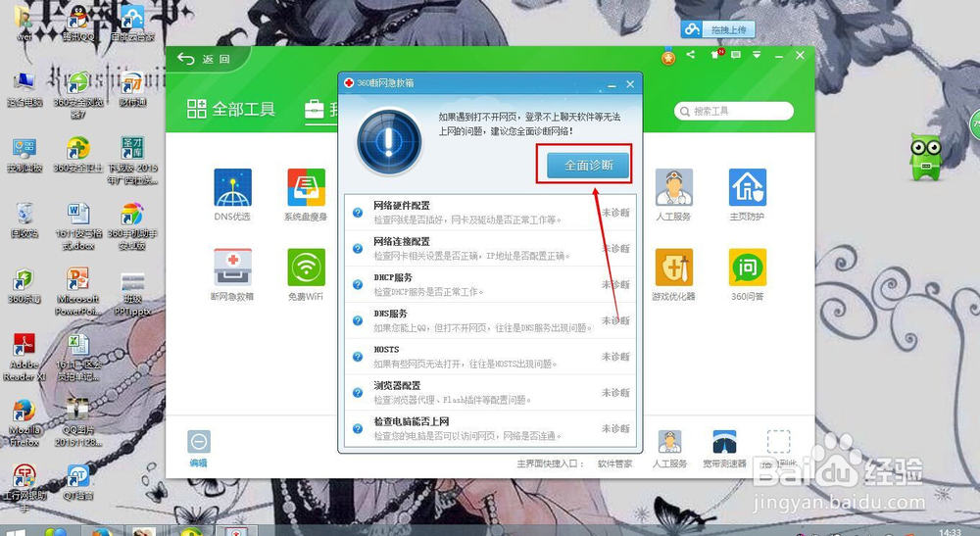Open the 财付通 desktop shortcut

pos(132,89)
